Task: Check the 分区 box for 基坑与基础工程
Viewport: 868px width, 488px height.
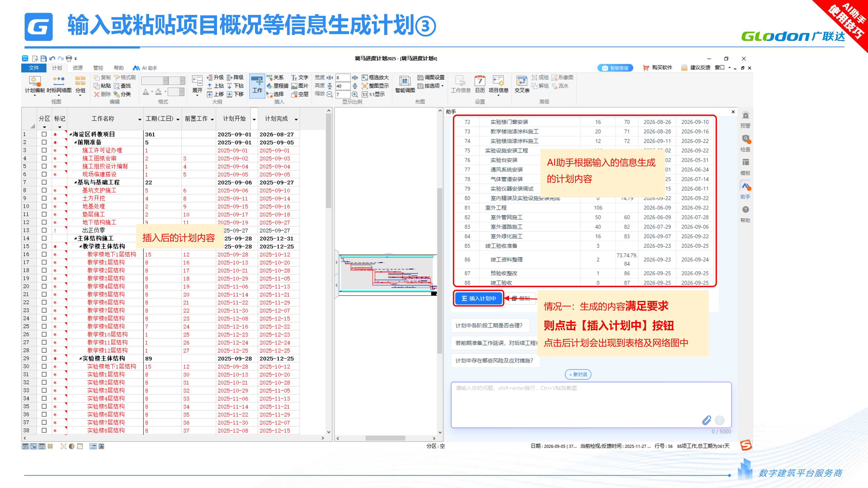Action: click(44, 182)
